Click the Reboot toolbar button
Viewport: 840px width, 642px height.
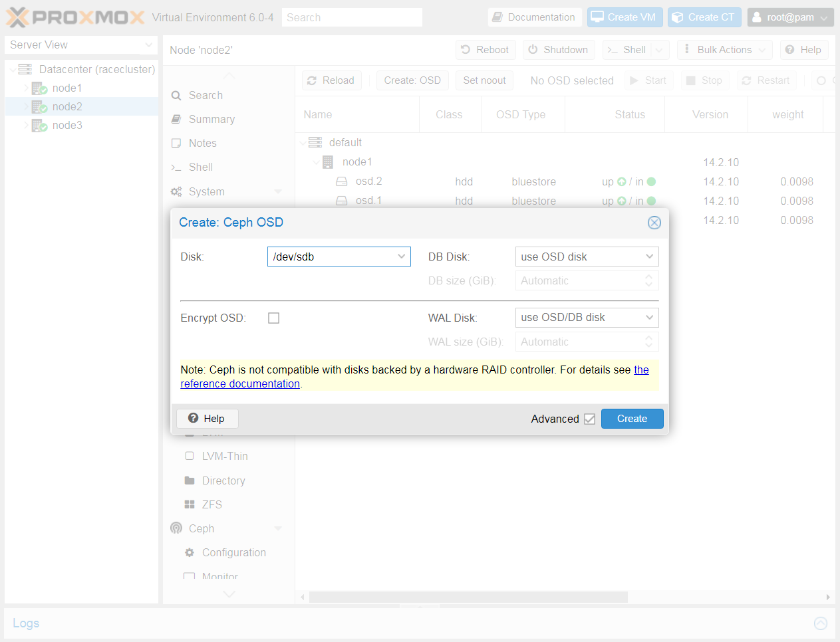click(486, 50)
